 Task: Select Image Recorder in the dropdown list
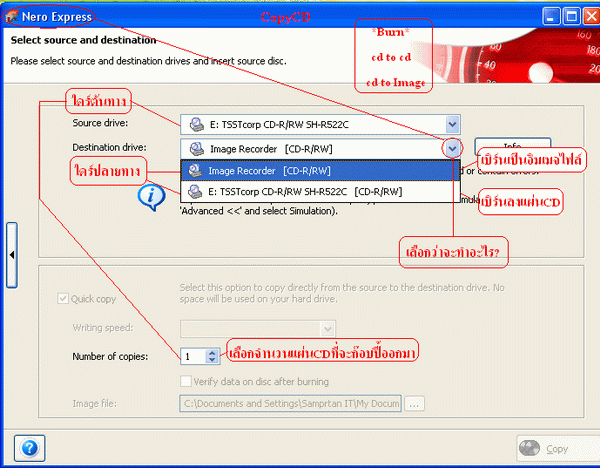320,171
